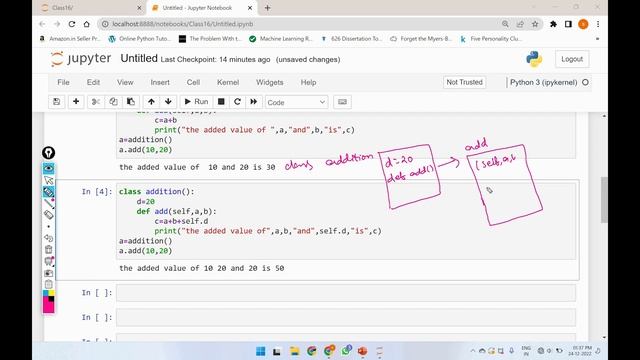Paste cells below with the clipboard icon
The width and height of the screenshot is (640, 360).
131,102
